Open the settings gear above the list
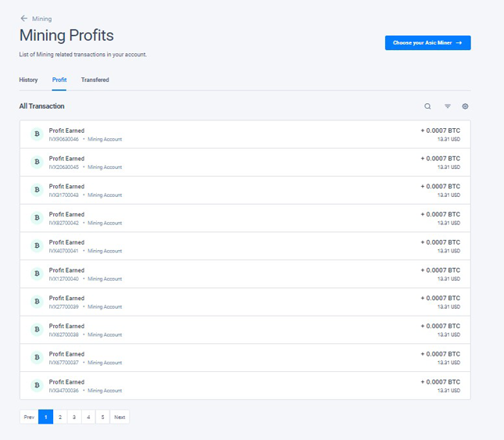This screenshot has height=440, width=504. pos(465,106)
